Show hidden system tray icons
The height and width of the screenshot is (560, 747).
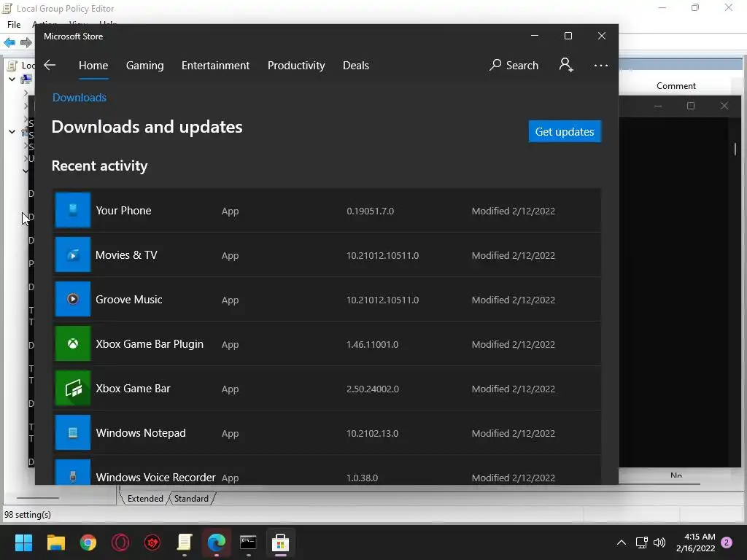[622, 542]
